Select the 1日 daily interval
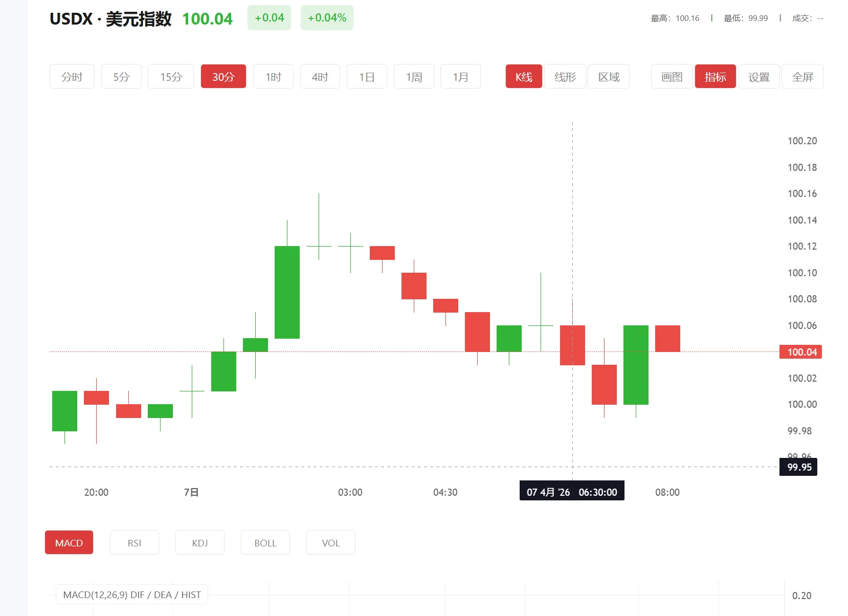The image size is (848, 616). pyautogui.click(x=367, y=77)
